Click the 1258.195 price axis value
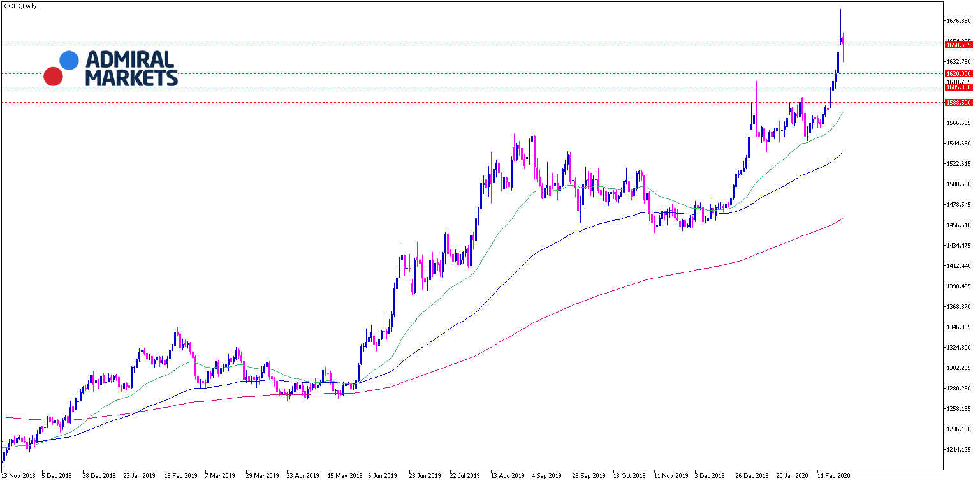 point(959,409)
